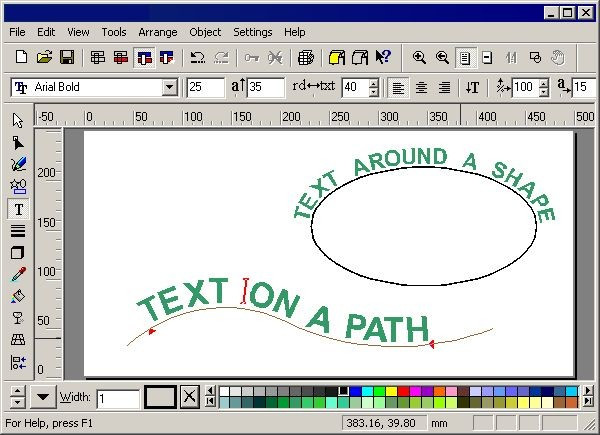The height and width of the screenshot is (435, 600).
Task: Select the eyedropper color picker tool
Action: pos(18,274)
